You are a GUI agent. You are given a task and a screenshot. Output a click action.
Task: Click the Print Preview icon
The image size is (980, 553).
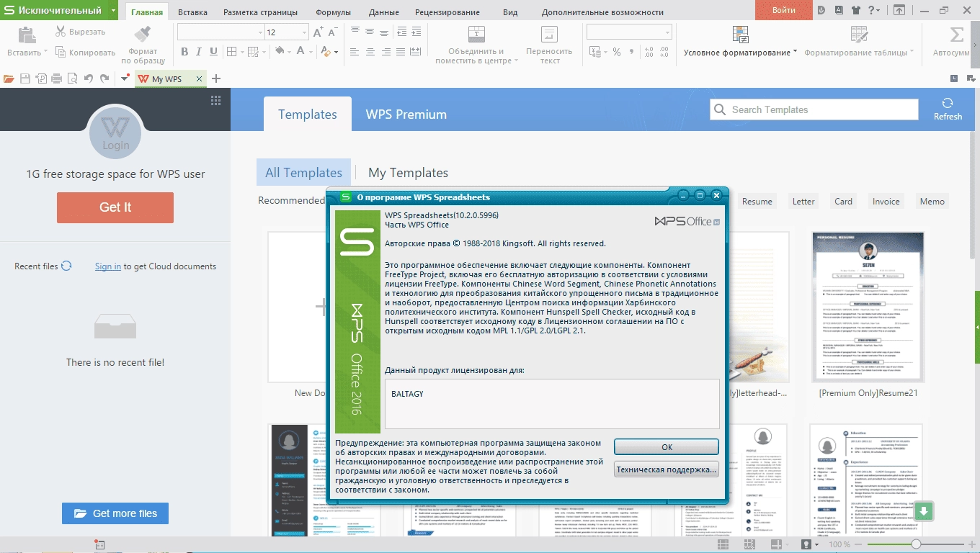[73, 78]
